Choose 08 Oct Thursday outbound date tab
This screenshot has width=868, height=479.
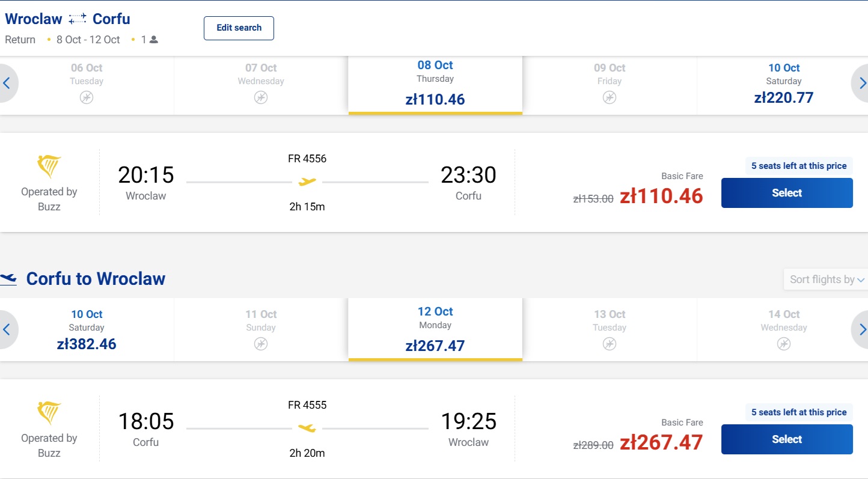(x=435, y=84)
